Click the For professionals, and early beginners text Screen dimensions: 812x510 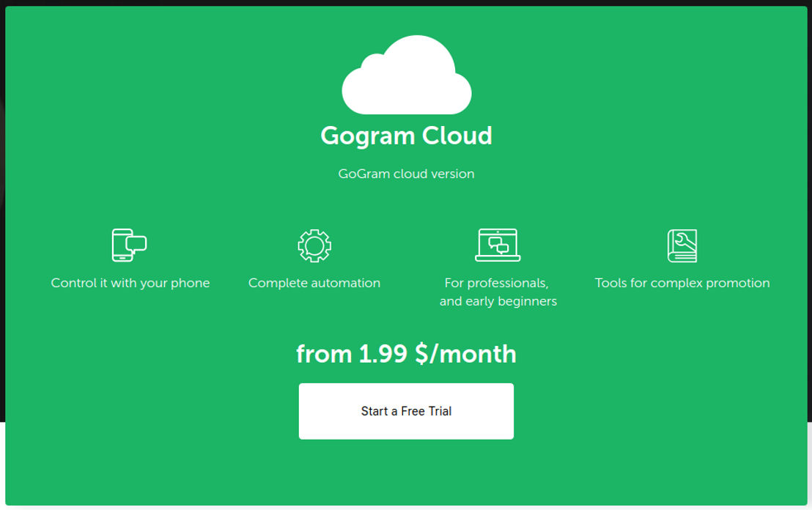pyautogui.click(x=498, y=292)
